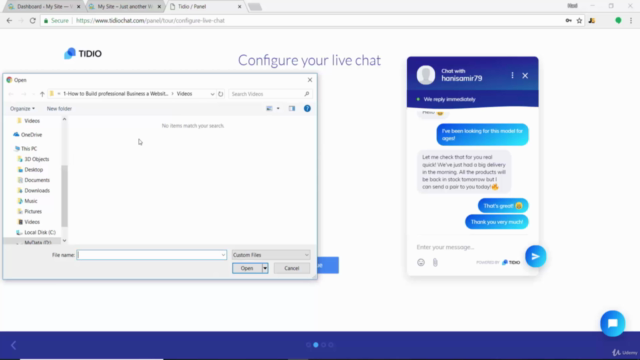Go back with the left arrow in bottom bar
640x360 pixels.
pyautogui.click(x=13, y=345)
